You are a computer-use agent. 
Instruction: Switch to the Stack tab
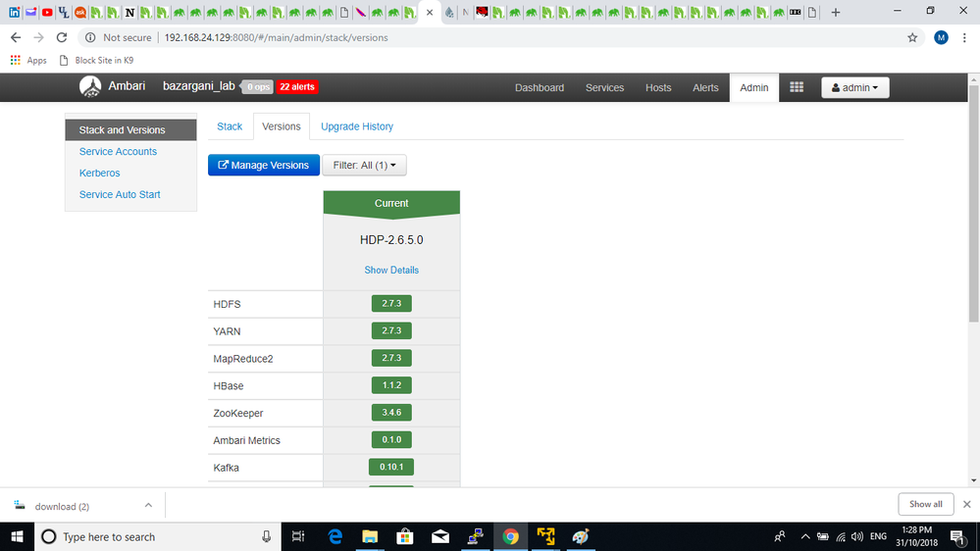coord(230,126)
